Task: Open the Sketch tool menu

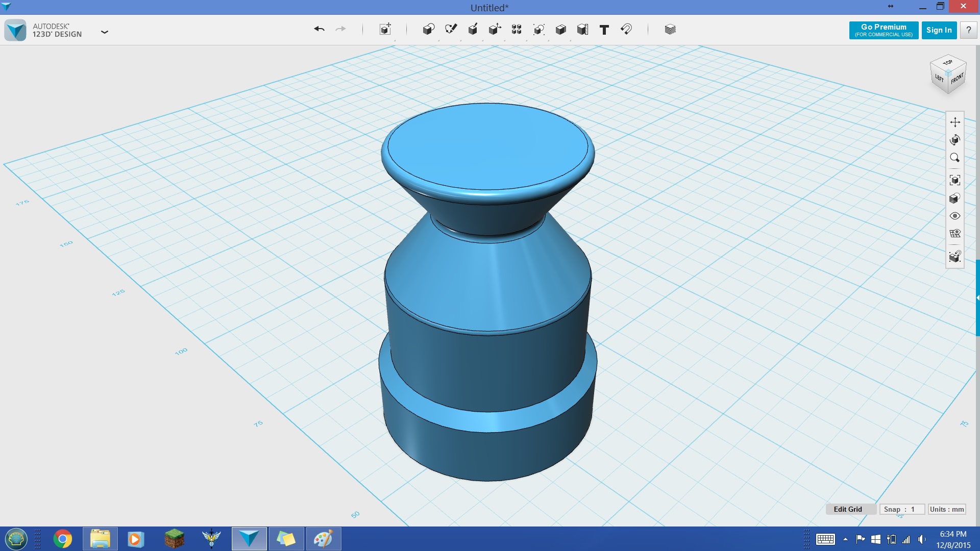Action: pyautogui.click(x=451, y=29)
